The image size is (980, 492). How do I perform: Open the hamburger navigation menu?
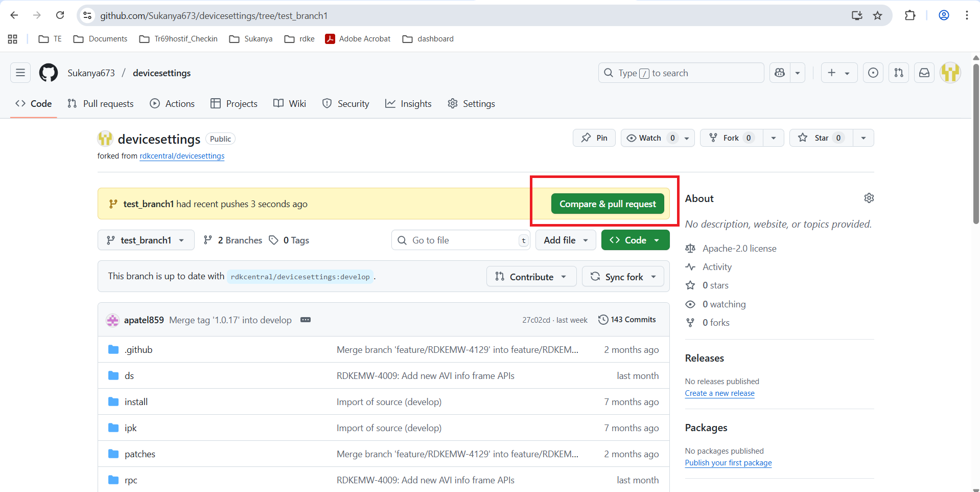20,73
